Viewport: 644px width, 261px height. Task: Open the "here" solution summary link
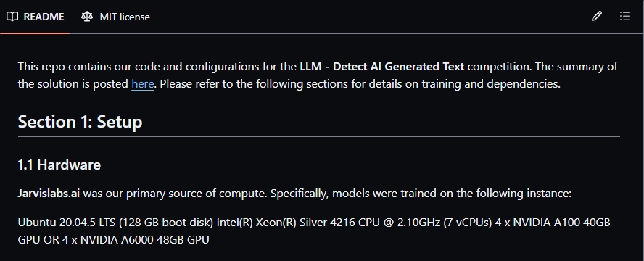click(143, 84)
